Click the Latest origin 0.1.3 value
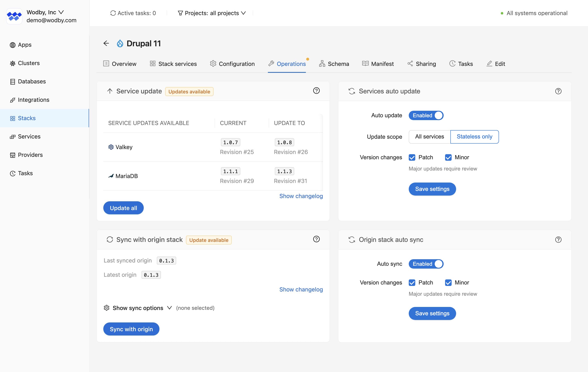This screenshot has height=372, width=588. coord(151,275)
